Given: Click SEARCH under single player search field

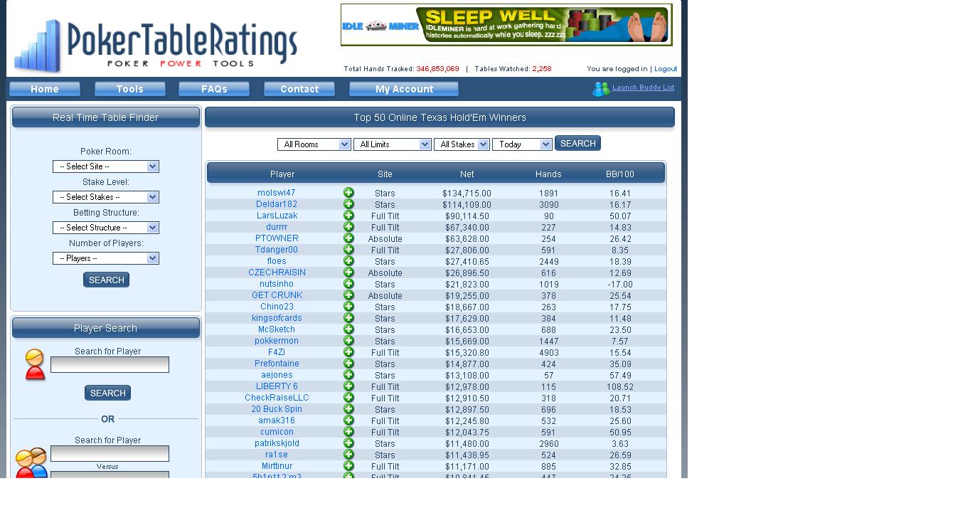Looking at the screenshot, I should point(107,393).
